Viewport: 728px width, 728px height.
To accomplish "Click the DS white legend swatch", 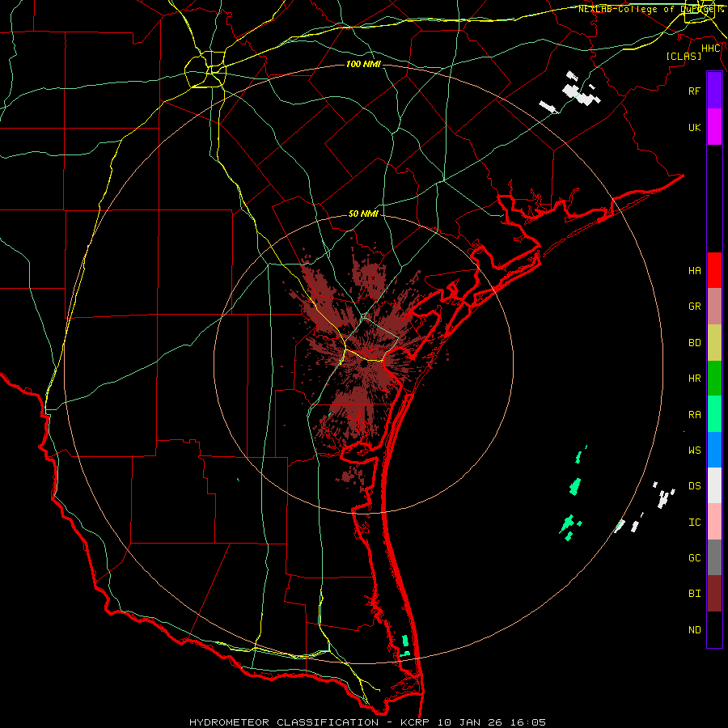I will pyautogui.click(x=714, y=485).
